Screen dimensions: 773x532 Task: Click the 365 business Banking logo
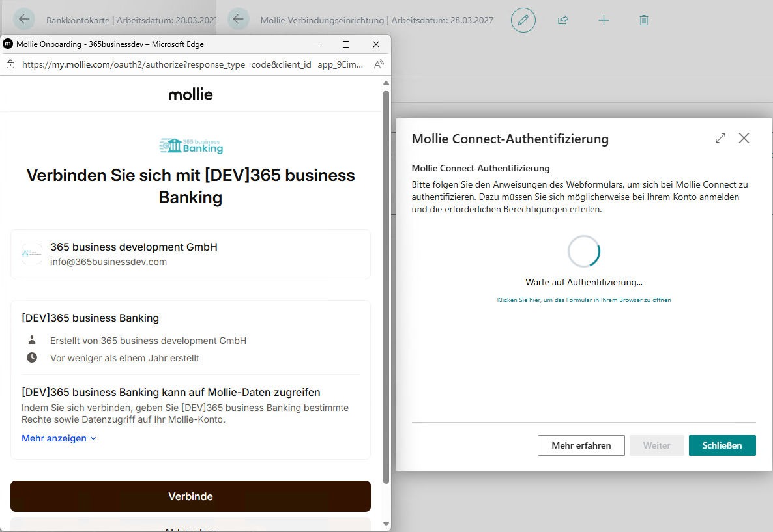(190, 145)
